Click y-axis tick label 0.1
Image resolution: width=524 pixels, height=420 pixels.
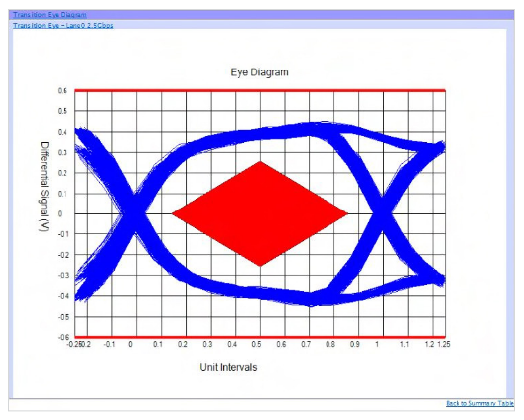point(63,194)
